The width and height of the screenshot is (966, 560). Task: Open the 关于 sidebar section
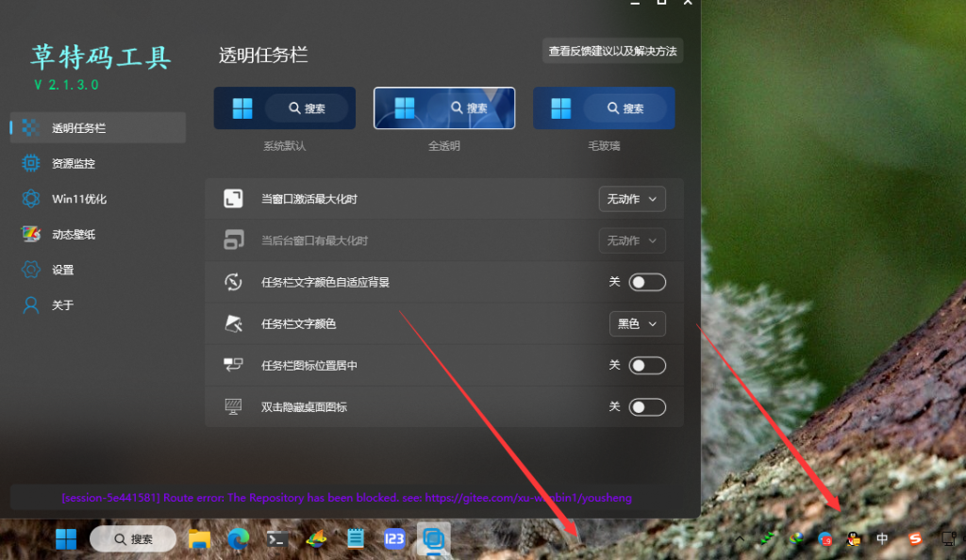[98, 305]
